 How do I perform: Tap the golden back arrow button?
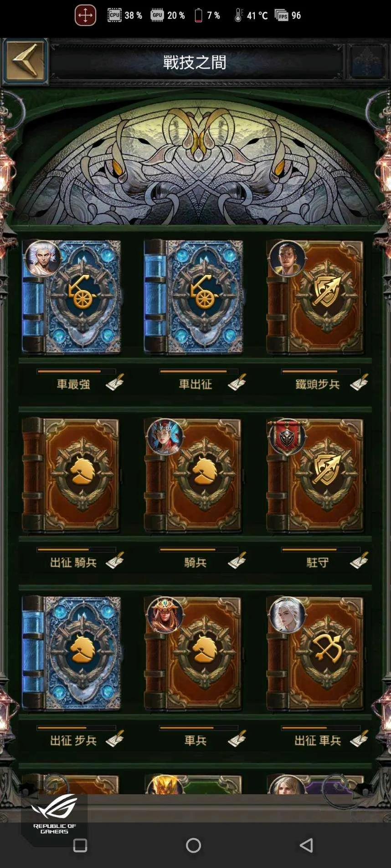click(x=25, y=61)
